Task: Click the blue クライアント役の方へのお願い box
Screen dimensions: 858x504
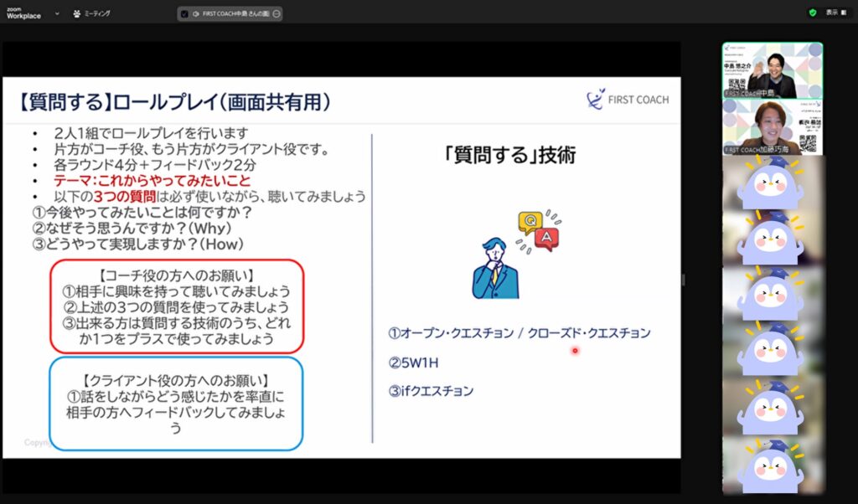Action: pyautogui.click(x=176, y=404)
